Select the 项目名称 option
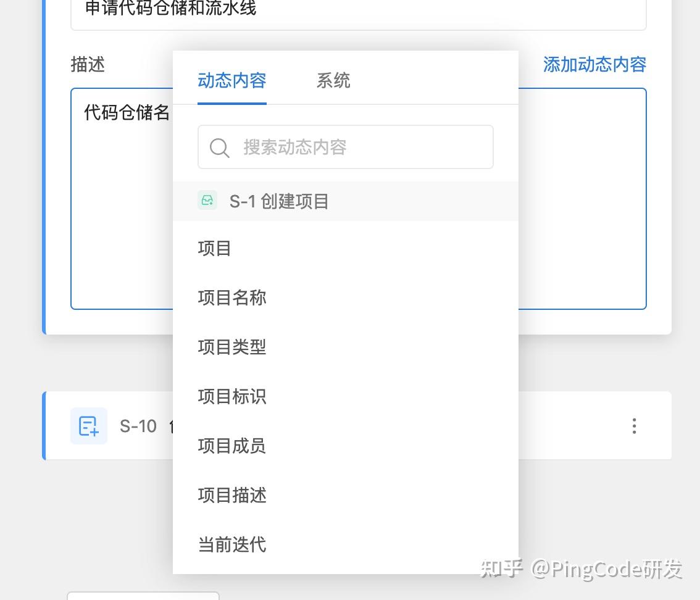This screenshot has height=600, width=700. (232, 298)
